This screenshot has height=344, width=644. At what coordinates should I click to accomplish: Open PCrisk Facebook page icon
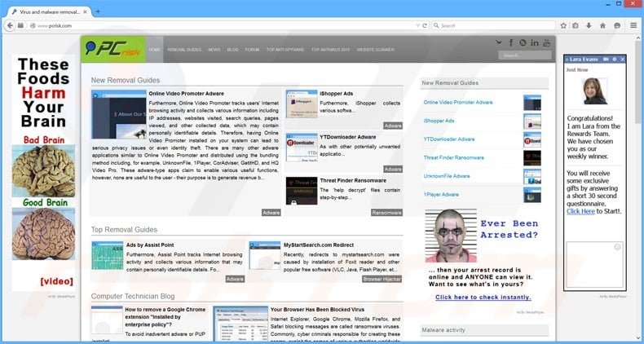click(x=511, y=42)
